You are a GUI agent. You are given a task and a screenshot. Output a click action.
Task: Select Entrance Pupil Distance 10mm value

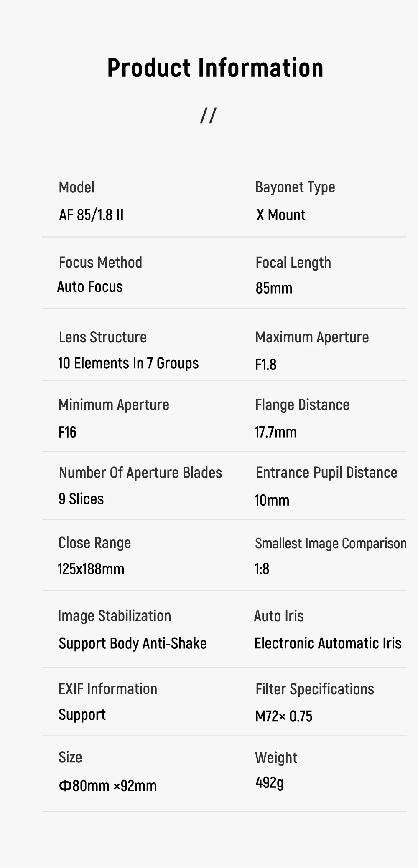click(272, 500)
